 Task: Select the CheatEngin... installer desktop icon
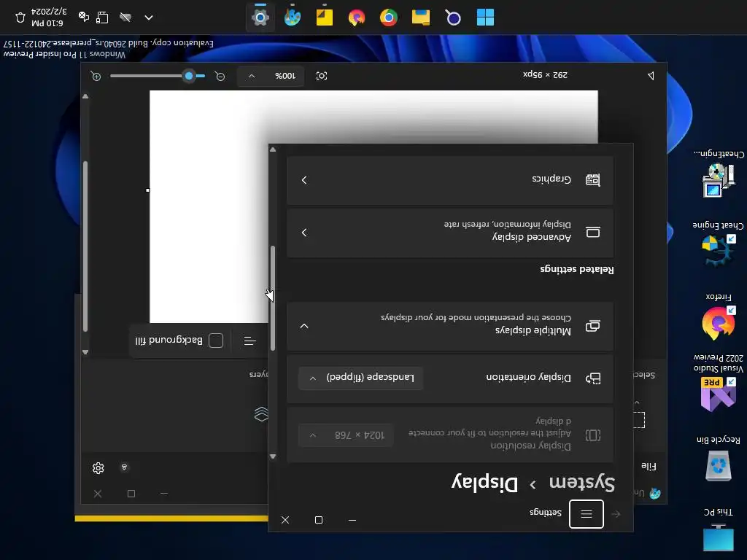[718, 174]
